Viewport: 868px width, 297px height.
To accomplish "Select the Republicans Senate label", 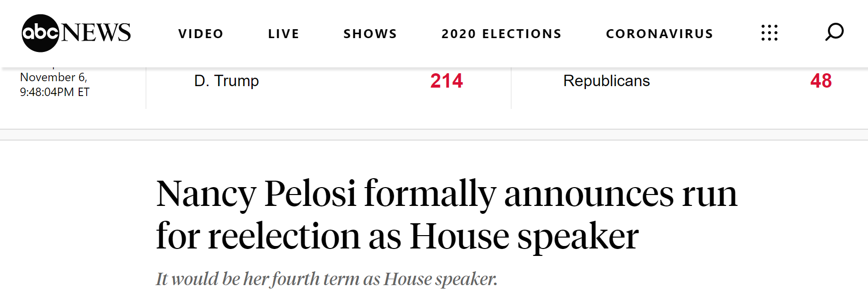I will (606, 81).
